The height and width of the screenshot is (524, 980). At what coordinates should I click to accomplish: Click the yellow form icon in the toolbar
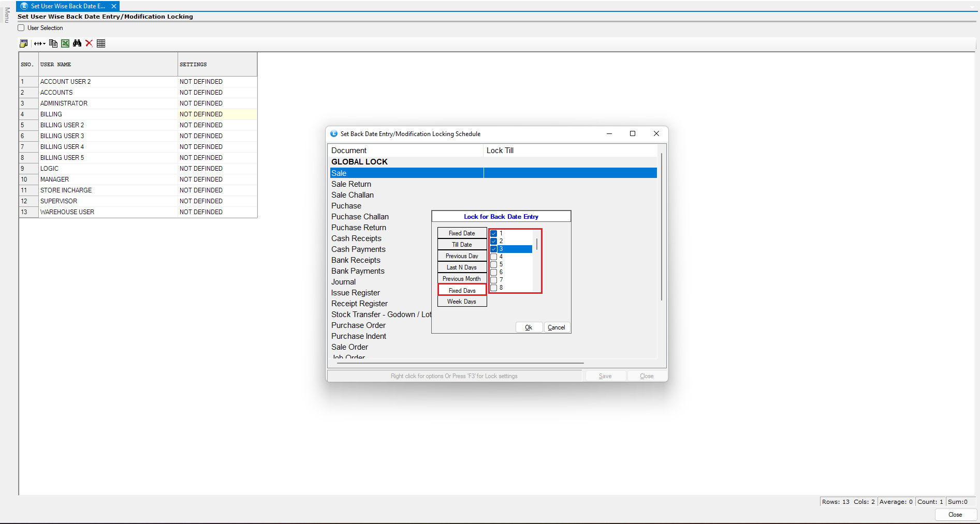[23, 43]
